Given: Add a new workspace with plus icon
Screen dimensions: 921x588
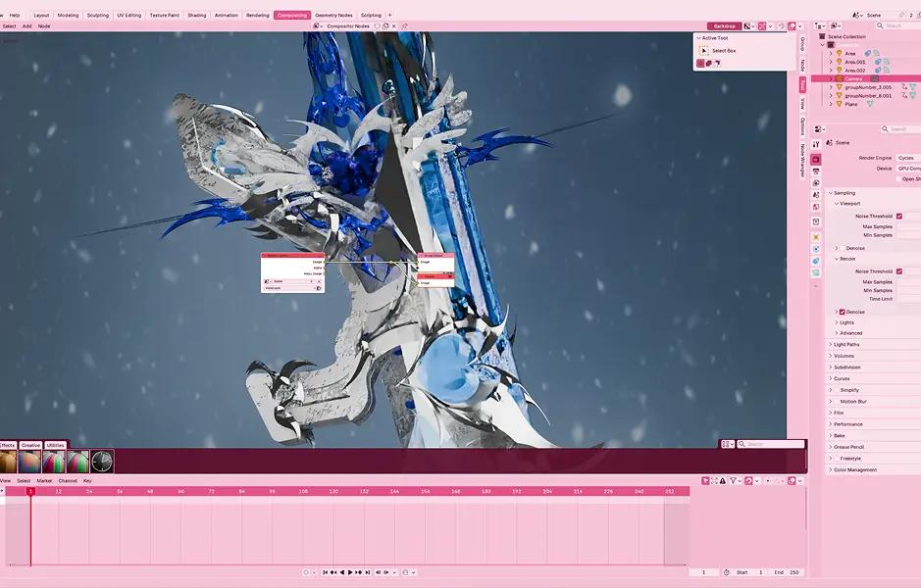Looking at the screenshot, I should tap(390, 16).
